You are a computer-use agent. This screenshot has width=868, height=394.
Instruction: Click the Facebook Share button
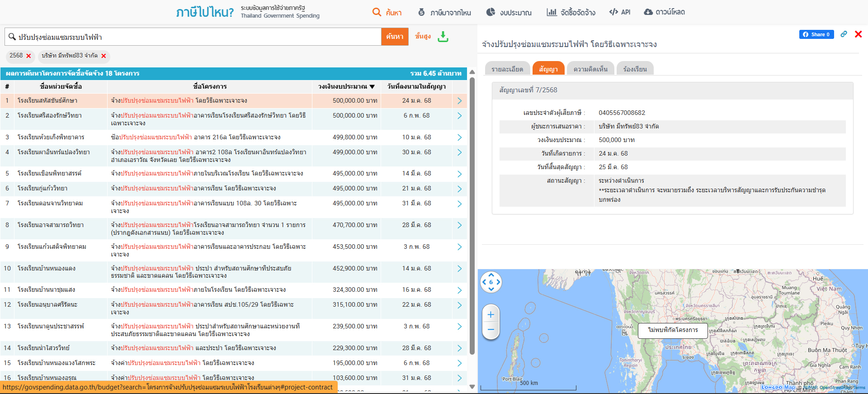816,34
